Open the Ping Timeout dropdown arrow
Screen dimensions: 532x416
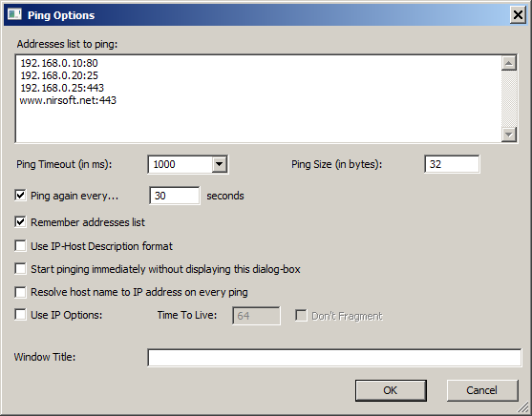(x=220, y=164)
